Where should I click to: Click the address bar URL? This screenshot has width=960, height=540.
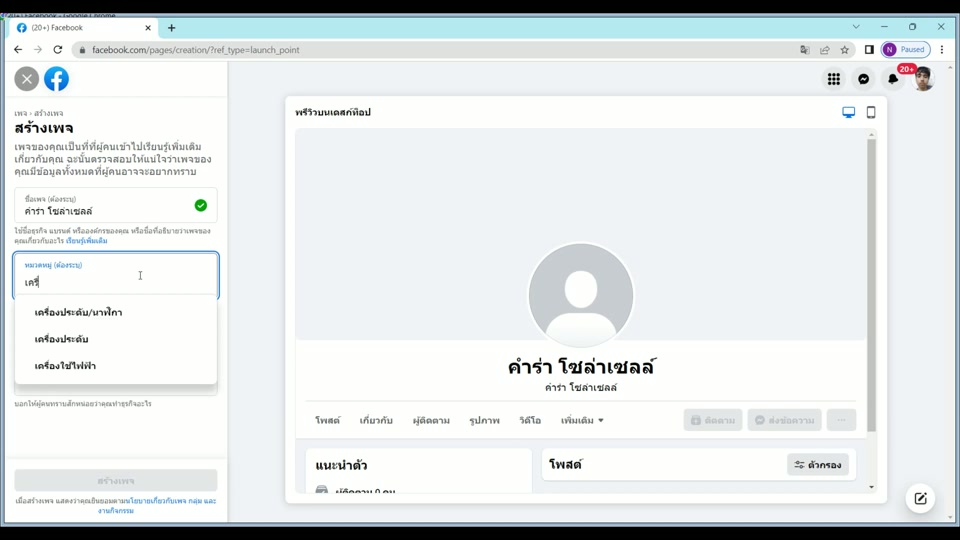(196, 50)
